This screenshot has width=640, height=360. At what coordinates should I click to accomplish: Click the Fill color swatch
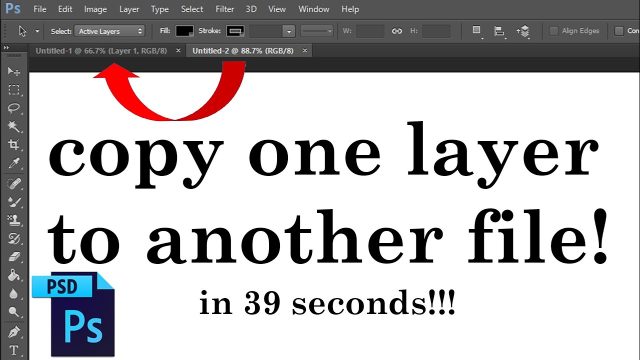pyautogui.click(x=184, y=31)
